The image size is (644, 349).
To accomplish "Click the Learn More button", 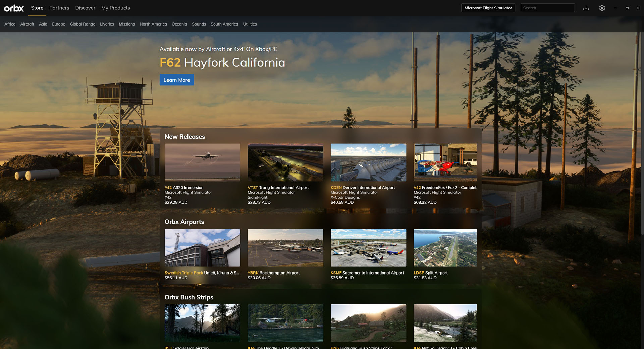I will point(177,80).
